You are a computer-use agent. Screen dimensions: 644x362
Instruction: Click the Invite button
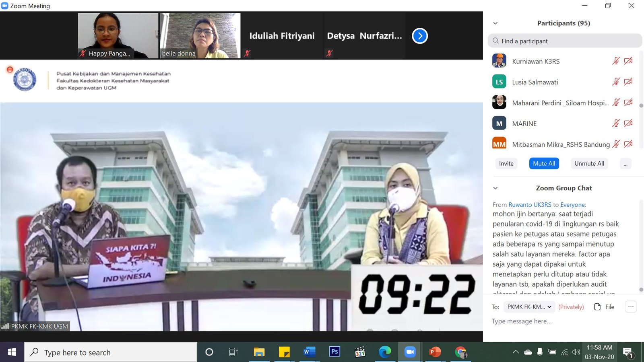pyautogui.click(x=506, y=164)
